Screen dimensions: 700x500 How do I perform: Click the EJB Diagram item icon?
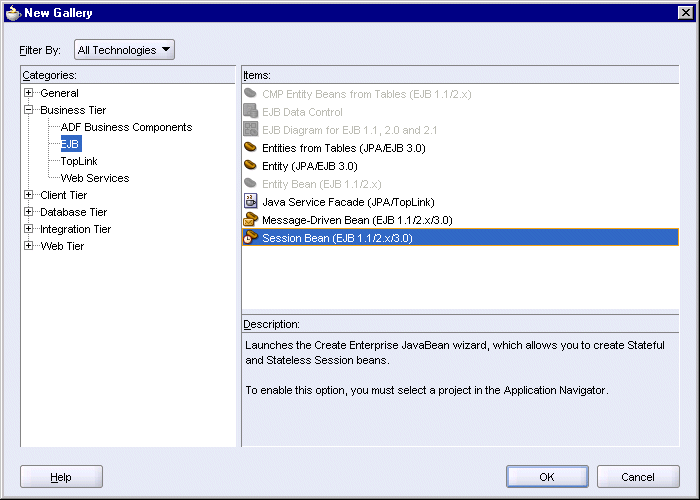pos(250,129)
